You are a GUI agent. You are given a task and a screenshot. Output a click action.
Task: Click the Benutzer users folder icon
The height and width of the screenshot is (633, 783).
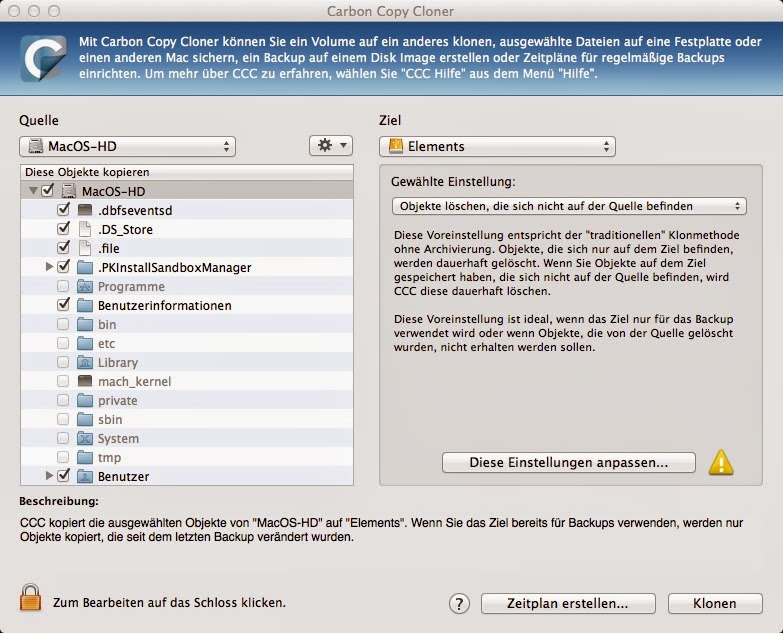[85, 476]
